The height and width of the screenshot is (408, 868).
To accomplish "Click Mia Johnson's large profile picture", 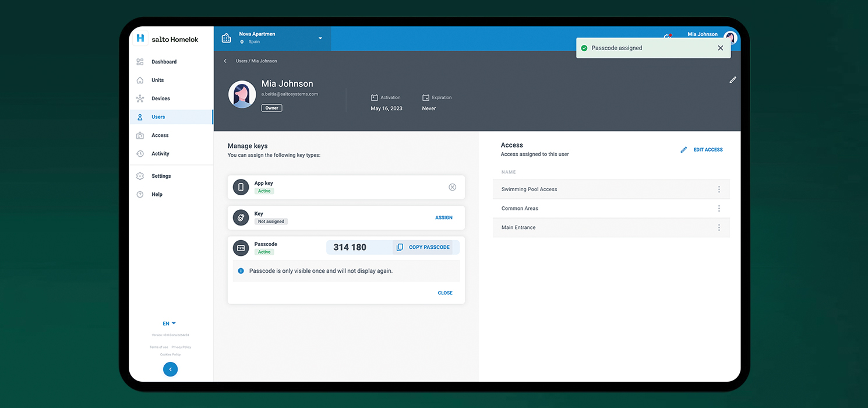I will coord(242,94).
